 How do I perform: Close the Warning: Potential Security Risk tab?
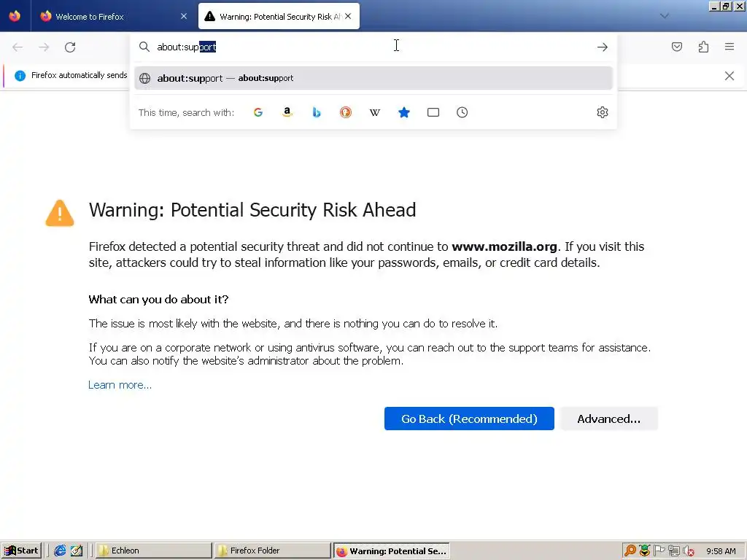(348, 16)
